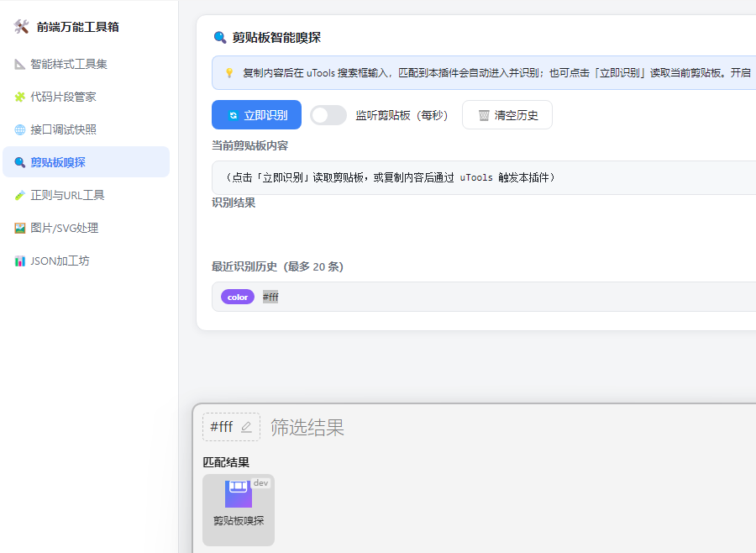Click the triangle ruler icon beside 智能样式工具集
The width and height of the screenshot is (756, 553).
[x=20, y=64]
